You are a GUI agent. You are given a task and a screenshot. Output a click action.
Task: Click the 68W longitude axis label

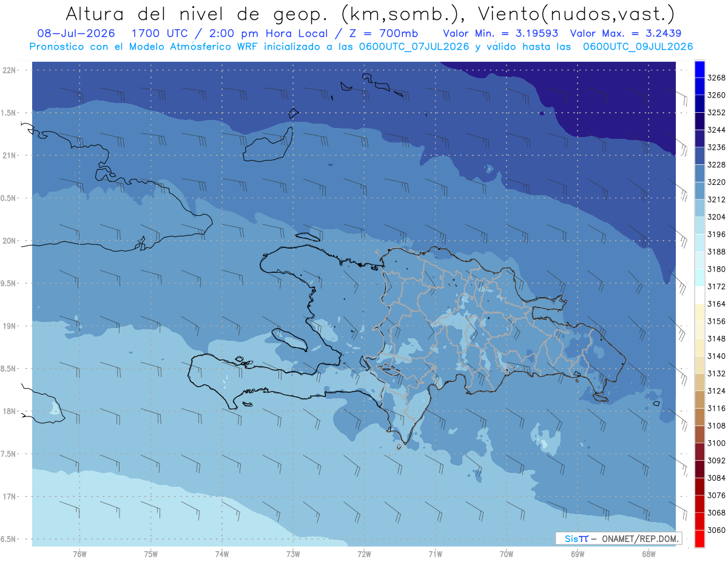(x=649, y=554)
